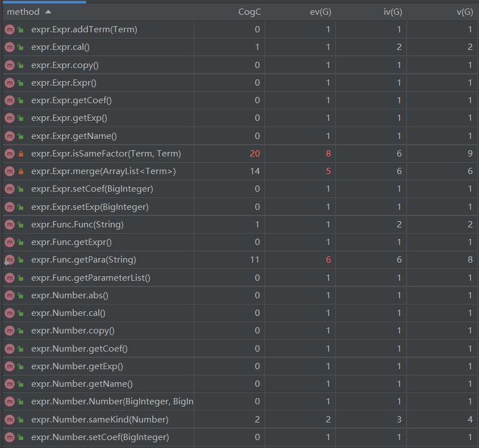The width and height of the screenshot is (479, 448).
Task: Click method icon of expr.Expr.setExp(BigInteger)
Action: tap(10, 207)
